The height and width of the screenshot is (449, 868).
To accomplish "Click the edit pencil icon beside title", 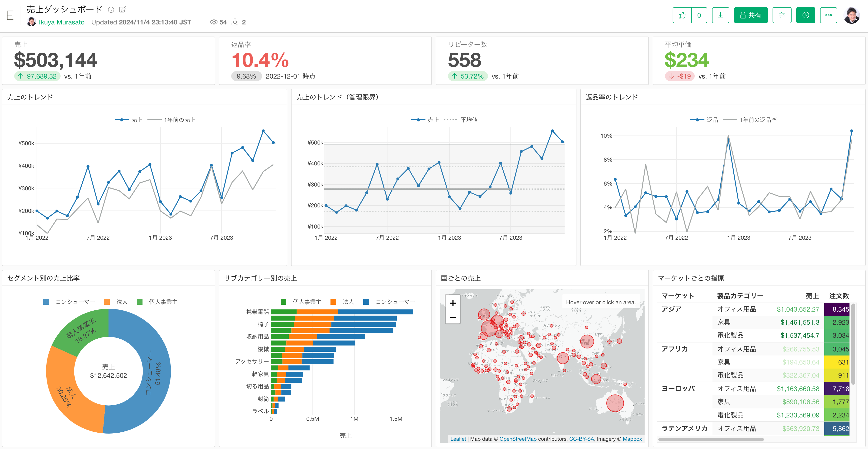I will coord(123,9).
